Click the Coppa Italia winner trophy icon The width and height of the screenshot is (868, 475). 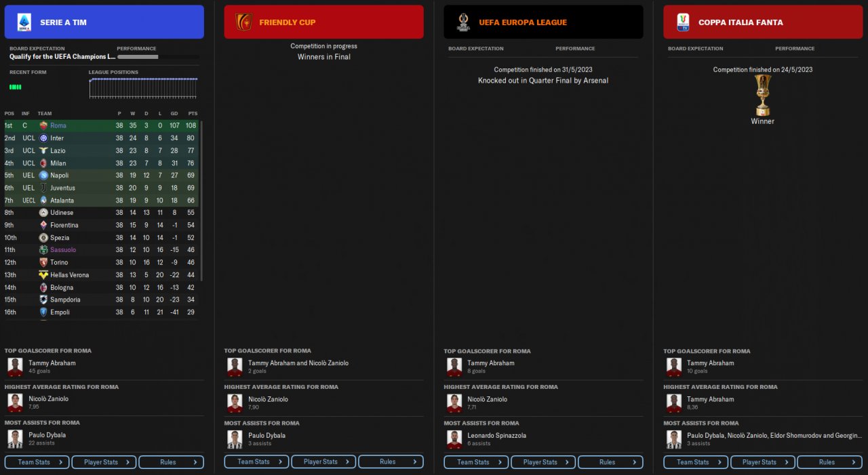pyautogui.click(x=762, y=95)
